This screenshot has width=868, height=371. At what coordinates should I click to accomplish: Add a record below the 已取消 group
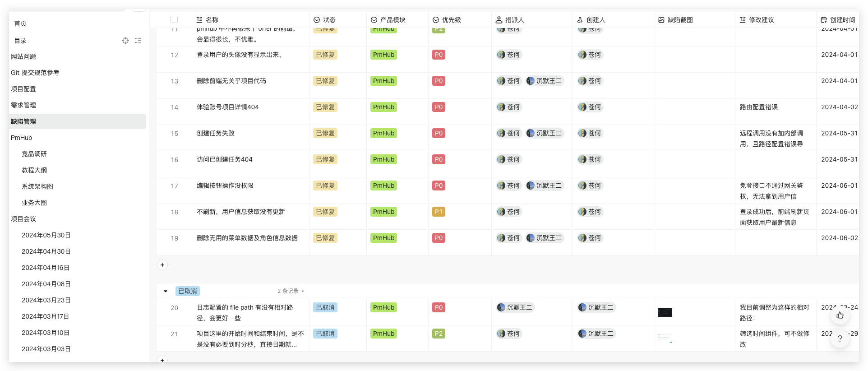coord(162,360)
